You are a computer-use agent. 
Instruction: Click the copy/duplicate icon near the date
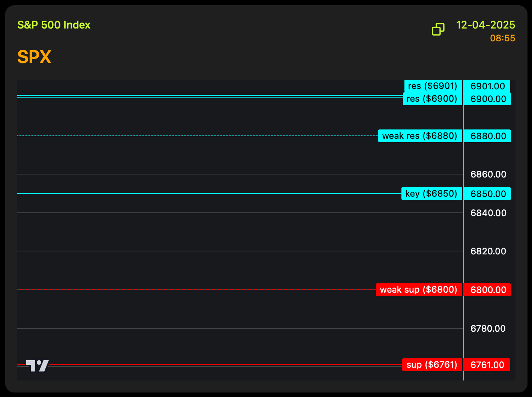pyautogui.click(x=438, y=29)
